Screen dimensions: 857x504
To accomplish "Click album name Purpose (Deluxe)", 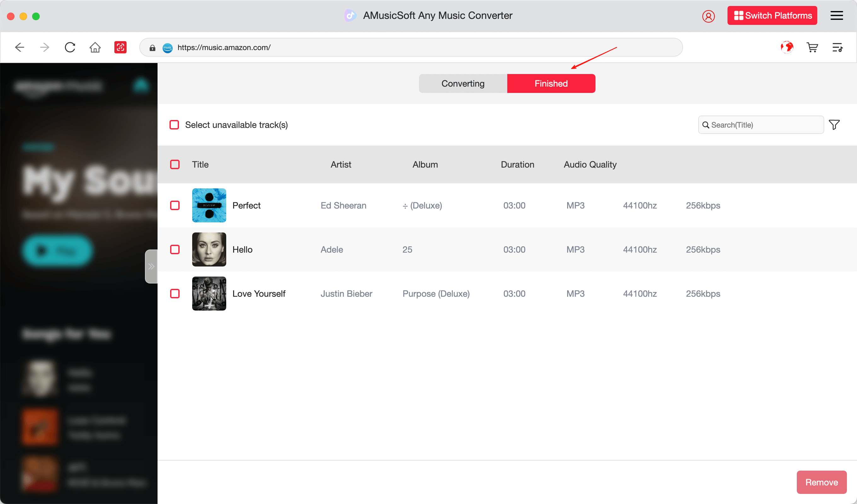I will (436, 294).
